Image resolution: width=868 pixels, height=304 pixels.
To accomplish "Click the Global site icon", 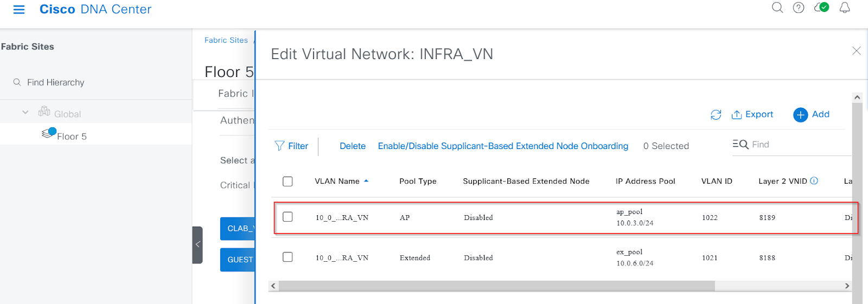I will pos(44,112).
